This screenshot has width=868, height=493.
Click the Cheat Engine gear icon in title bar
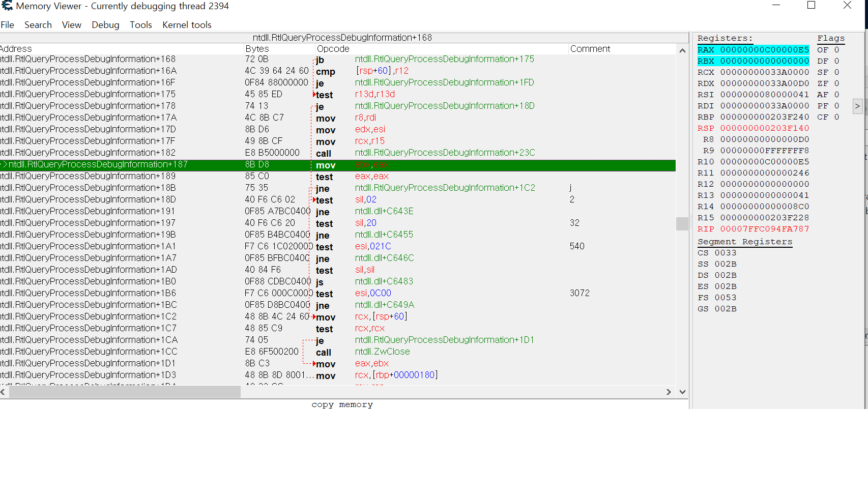point(7,6)
